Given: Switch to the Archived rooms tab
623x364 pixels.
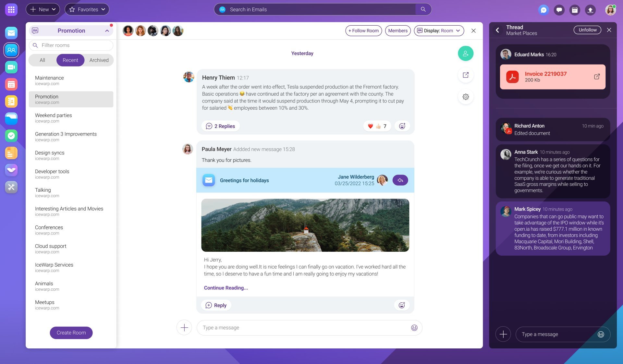Looking at the screenshot, I should click(x=99, y=60).
